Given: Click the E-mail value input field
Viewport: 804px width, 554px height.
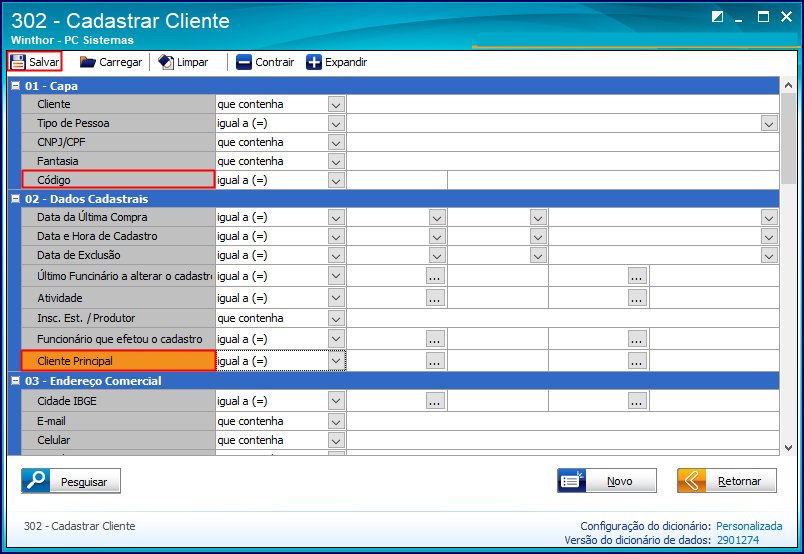Looking at the screenshot, I should point(562,422).
